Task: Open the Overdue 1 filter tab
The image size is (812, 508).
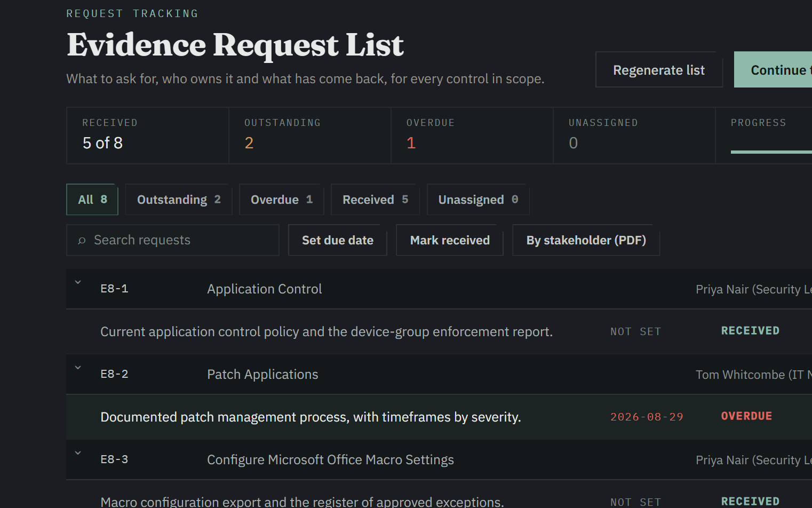Action: [282, 200]
